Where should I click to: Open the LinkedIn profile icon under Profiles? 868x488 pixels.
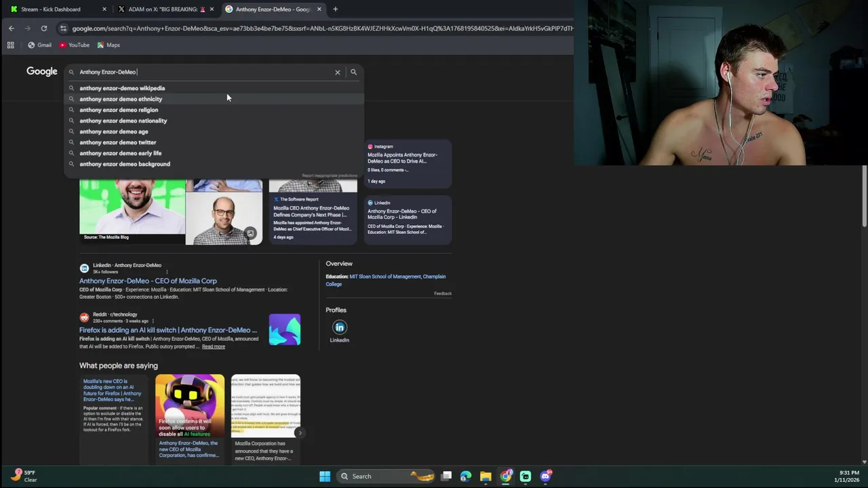(340, 327)
